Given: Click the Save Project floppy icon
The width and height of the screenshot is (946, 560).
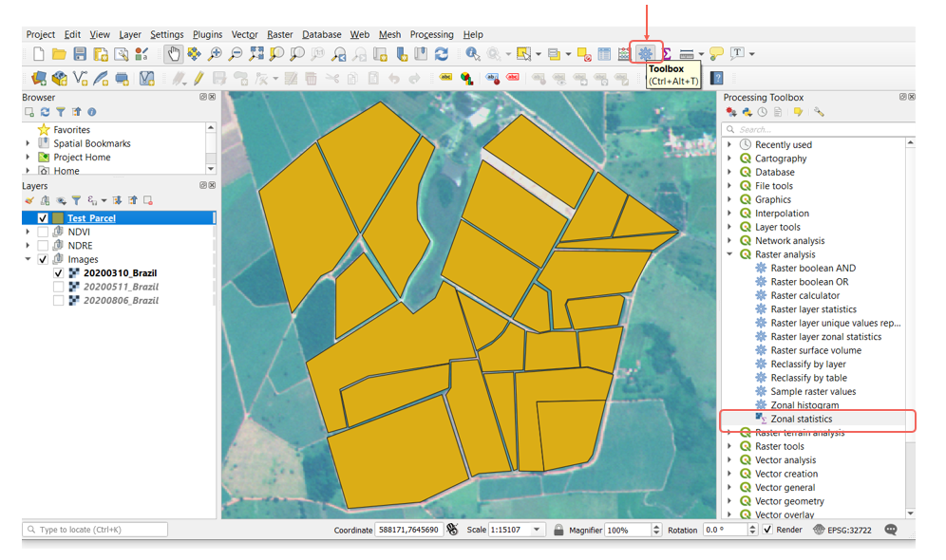Looking at the screenshot, I should tap(80, 54).
